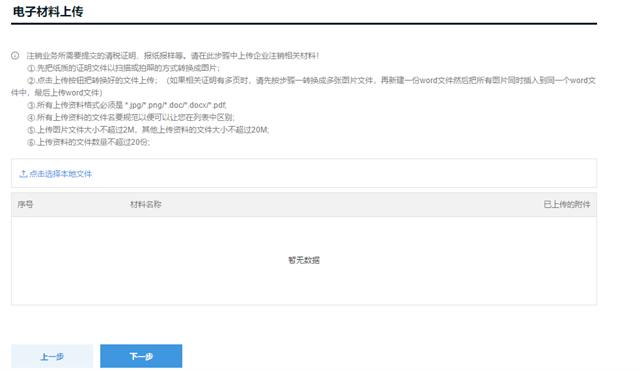This screenshot has width=640, height=371.
Task: Click the 暂无数据 empty table message
Action: tap(304, 260)
